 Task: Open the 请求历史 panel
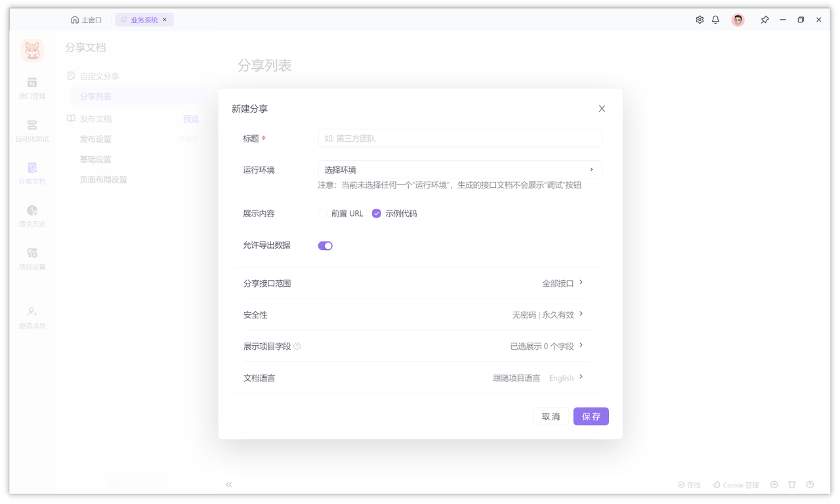click(31, 215)
